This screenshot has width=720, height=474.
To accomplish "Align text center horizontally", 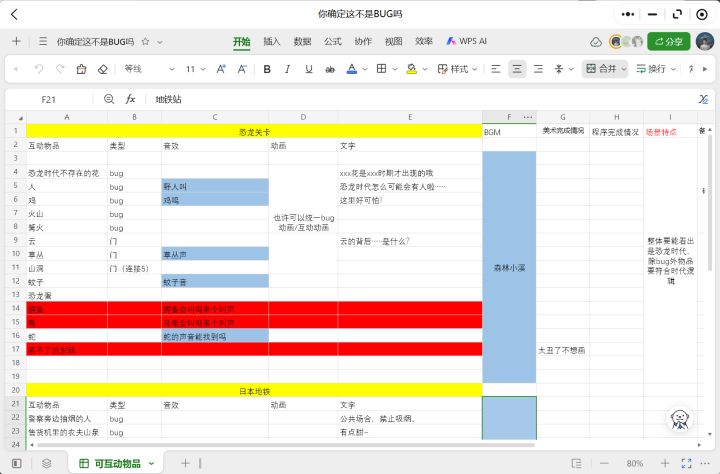I will [x=517, y=69].
